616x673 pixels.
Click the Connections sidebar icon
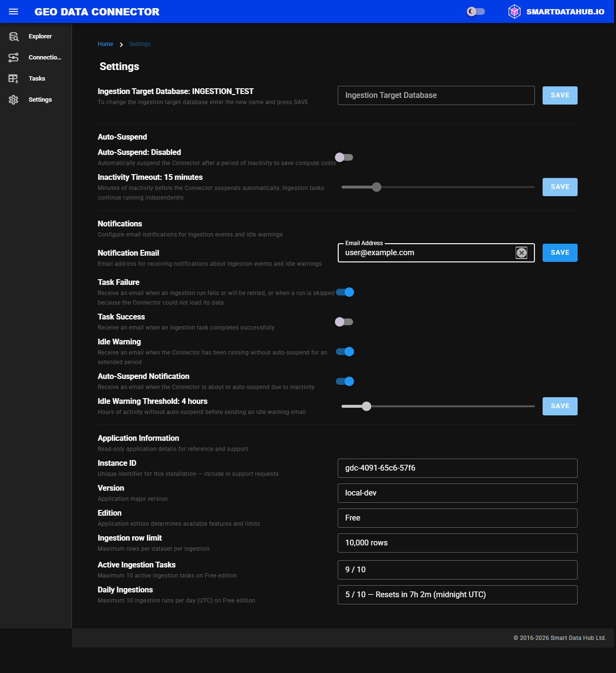(13, 58)
